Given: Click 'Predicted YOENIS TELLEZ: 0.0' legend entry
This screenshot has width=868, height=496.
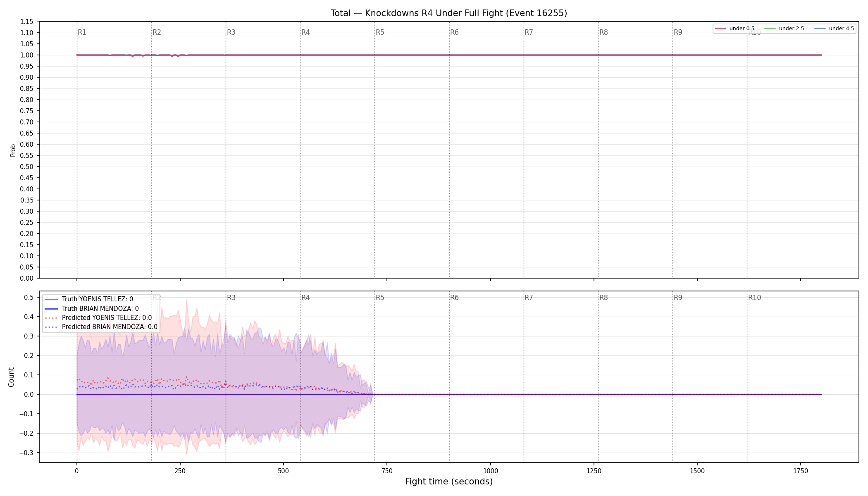Looking at the screenshot, I should pyautogui.click(x=98, y=318).
